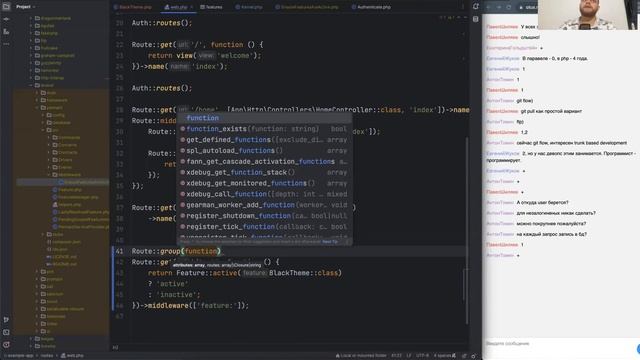
Task: Click 'BlackTheme::class' in line 43
Action: tap(303, 273)
